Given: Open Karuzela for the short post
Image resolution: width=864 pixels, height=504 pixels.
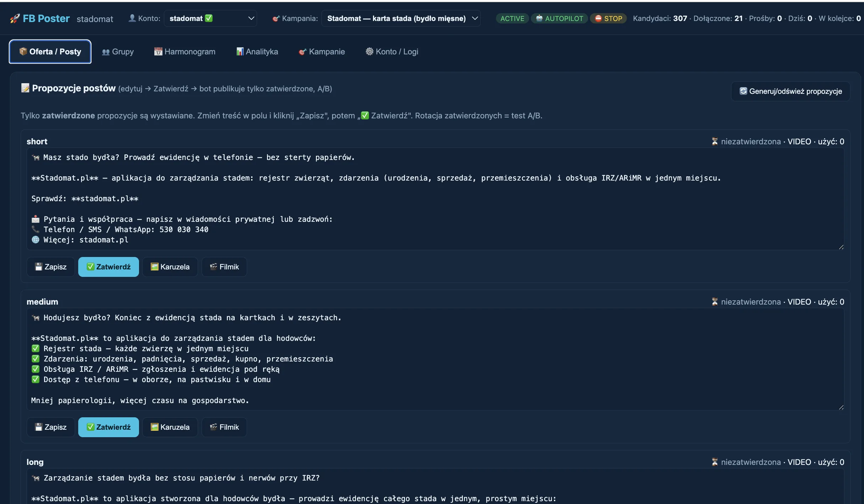Looking at the screenshot, I should coord(170,267).
